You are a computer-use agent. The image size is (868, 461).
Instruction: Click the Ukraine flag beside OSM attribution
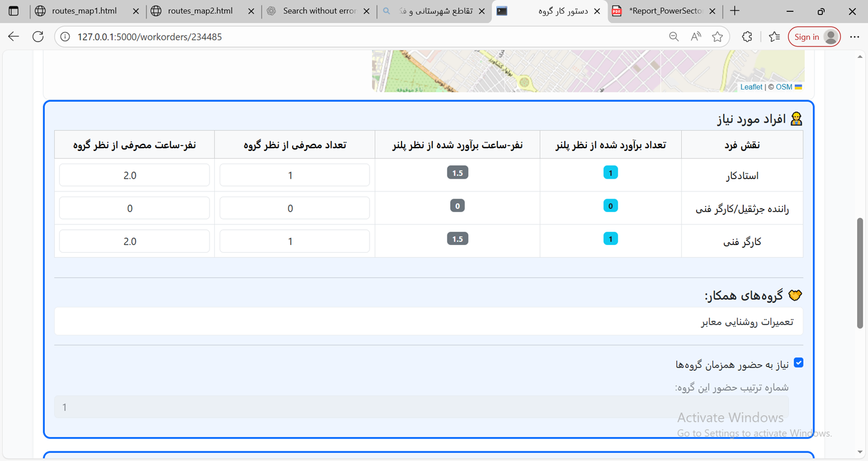point(798,87)
